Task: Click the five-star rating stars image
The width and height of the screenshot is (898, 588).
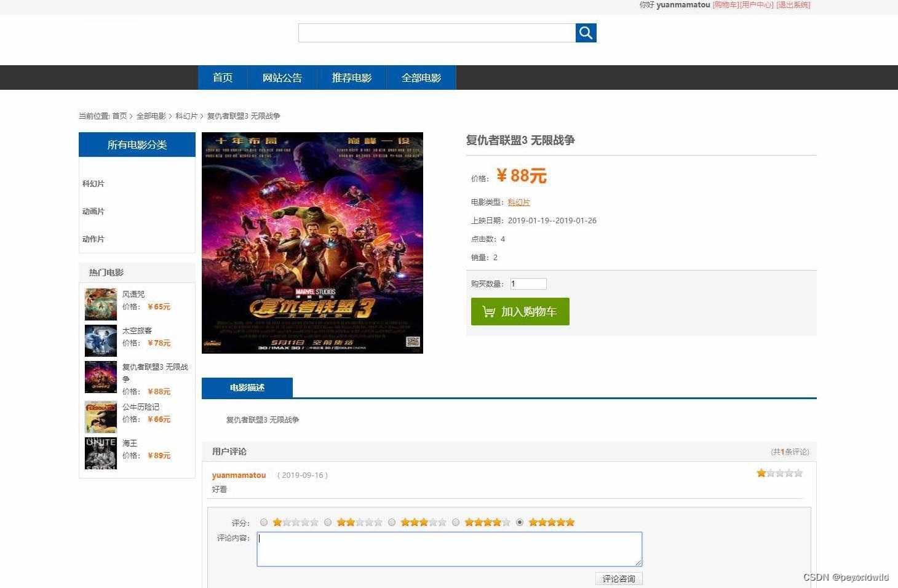Action: (x=552, y=522)
